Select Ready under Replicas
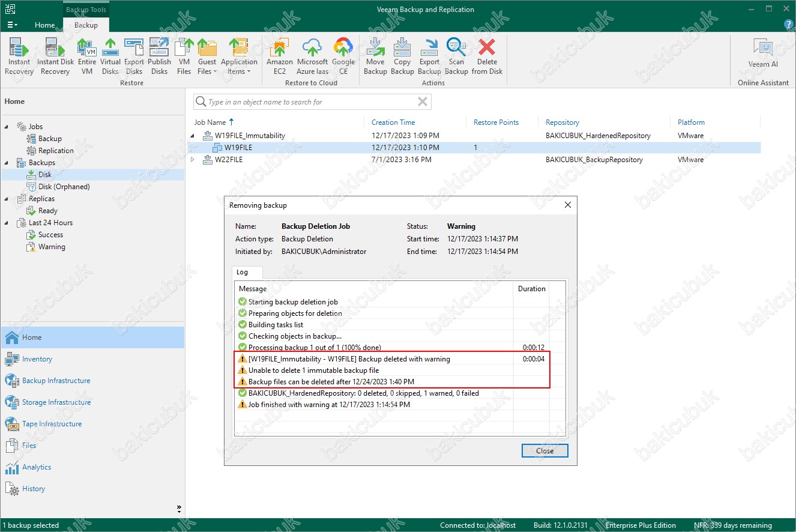The width and height of the screenshot is (796, 532). (x=48, y=211)
